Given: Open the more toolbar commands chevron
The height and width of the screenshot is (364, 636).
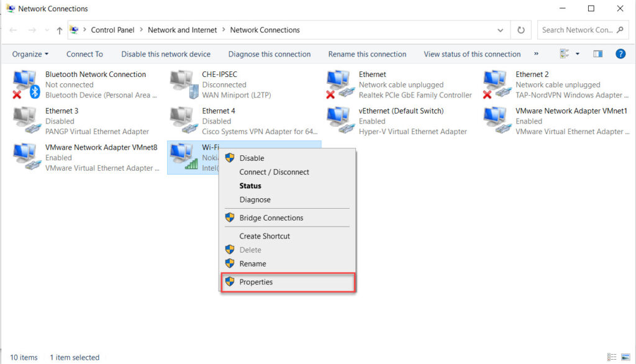Looking at the screenshot, I should 535,54.
